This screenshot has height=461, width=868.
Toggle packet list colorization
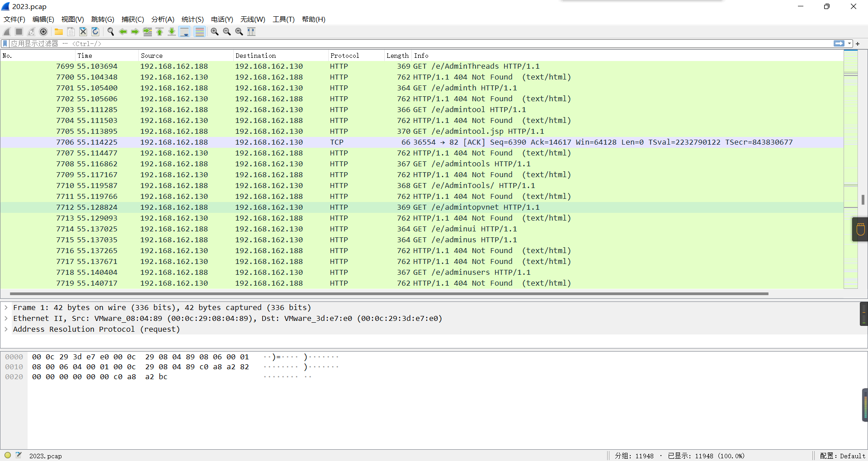199,32
